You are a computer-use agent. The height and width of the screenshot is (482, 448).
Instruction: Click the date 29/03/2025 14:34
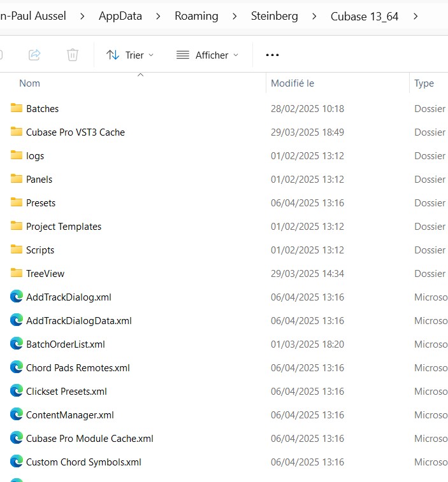[307, 274]
